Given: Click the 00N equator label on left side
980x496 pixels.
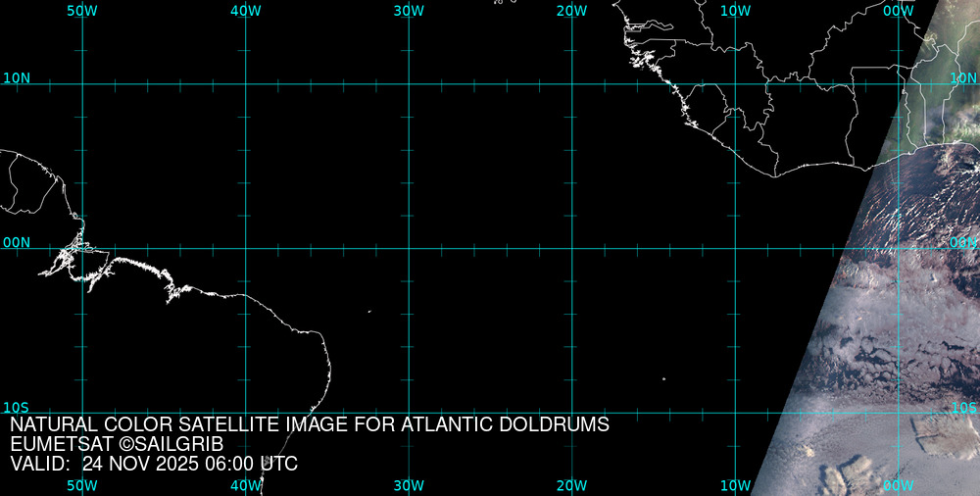Looking at the screenshot, I should pyautogui.click(x=16, y=242).
